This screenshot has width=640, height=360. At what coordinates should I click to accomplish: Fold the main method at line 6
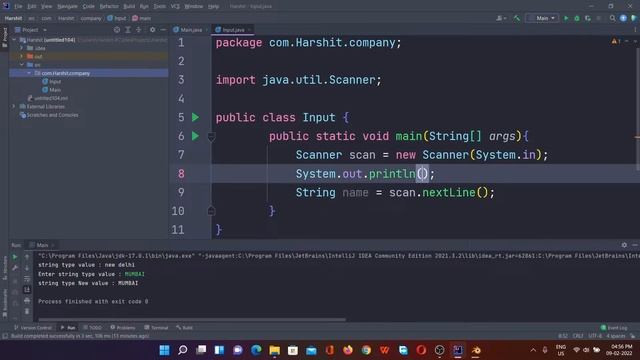pyautogui.click(x=211, y=137)
